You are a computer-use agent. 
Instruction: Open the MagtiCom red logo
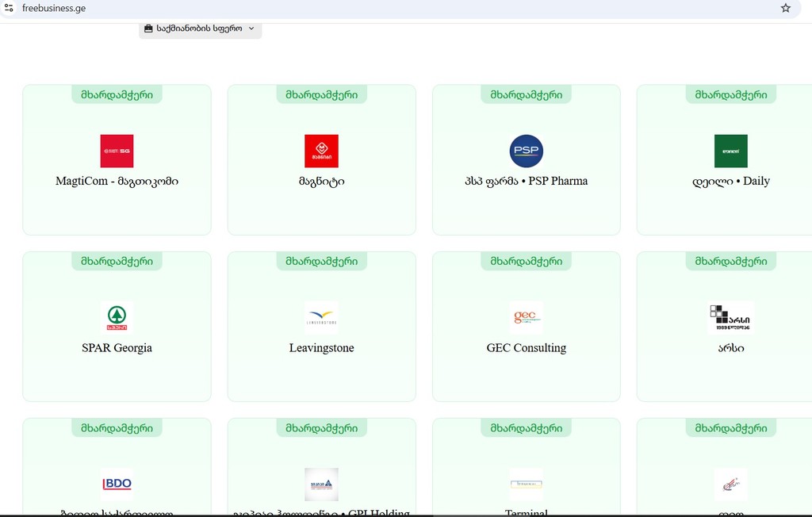(117, 151)
